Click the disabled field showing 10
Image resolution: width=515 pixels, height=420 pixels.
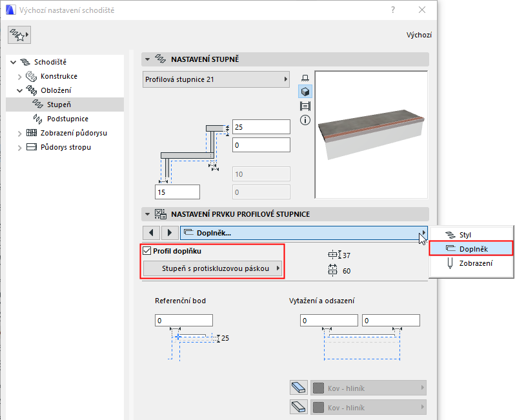(261, 174)
